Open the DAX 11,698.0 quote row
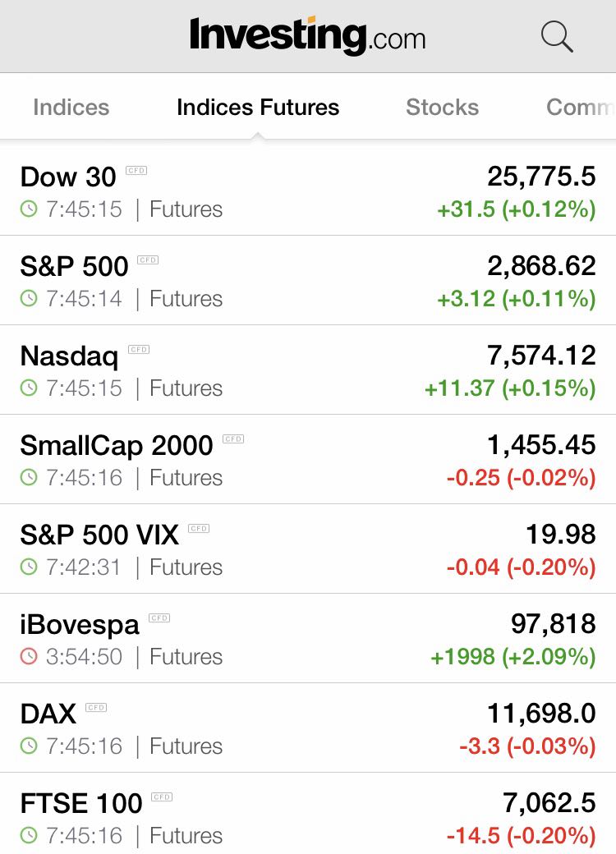This screenshot has height=854, width=616. click(308, 728)
